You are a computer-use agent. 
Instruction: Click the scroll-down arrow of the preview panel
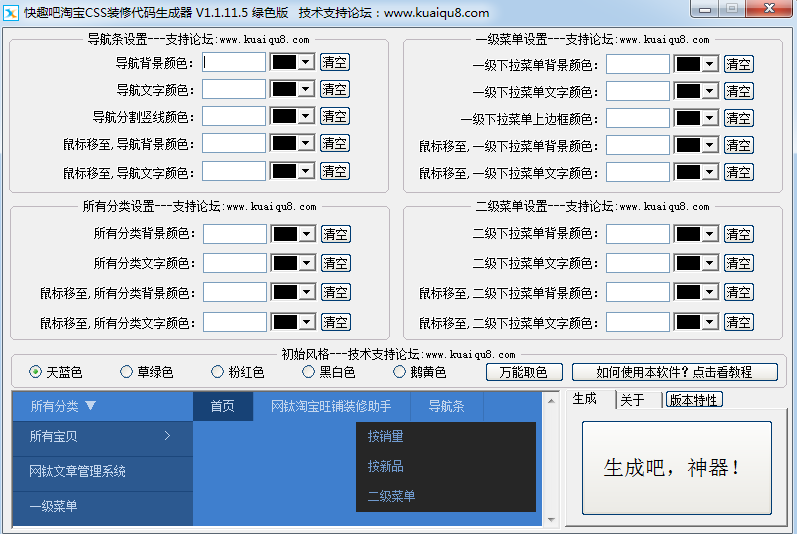pyautogui.click(x=551, y=519)
